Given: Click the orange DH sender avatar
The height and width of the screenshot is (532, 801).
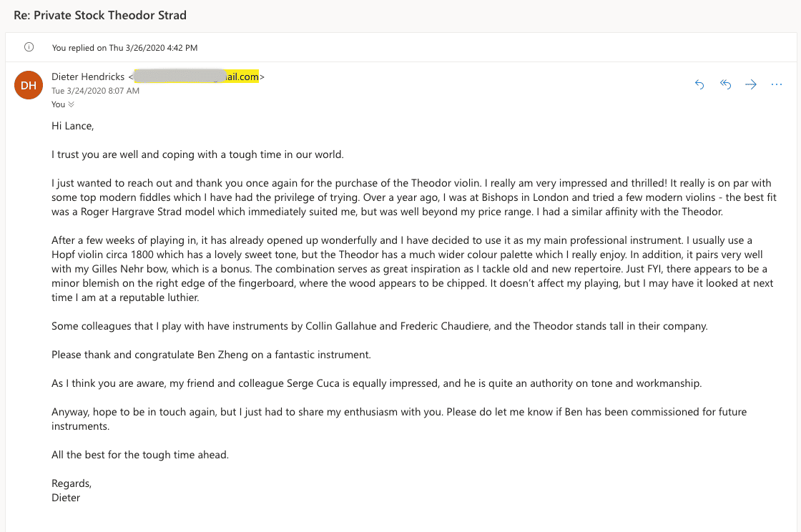Looking at the screenshot, I should [29, 86].
